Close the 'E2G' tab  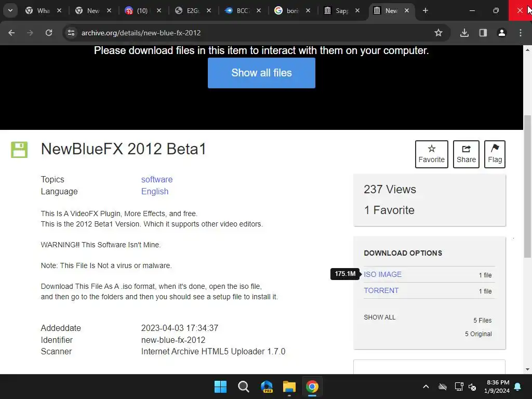[209, 10]
